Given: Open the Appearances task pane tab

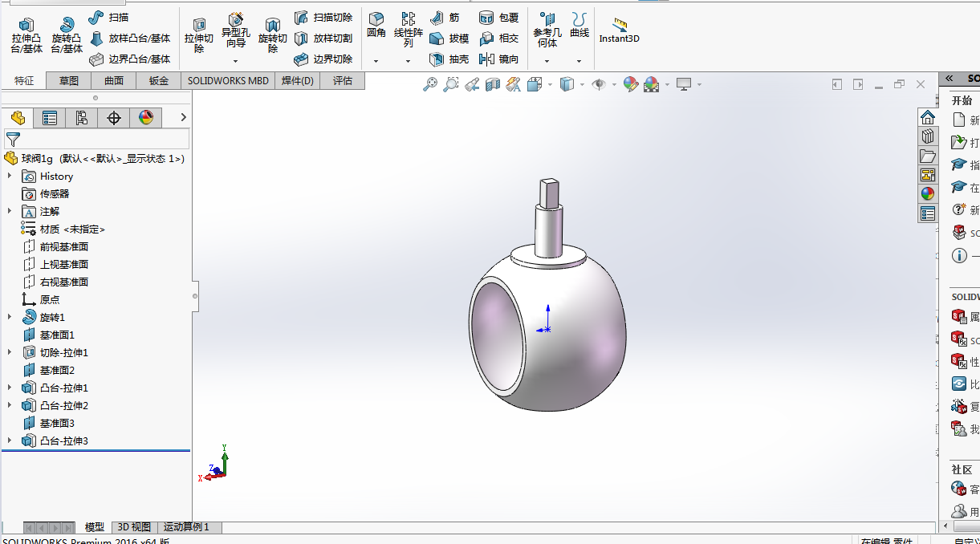Looking at the screenshot, I should click(x=928, y=193).
